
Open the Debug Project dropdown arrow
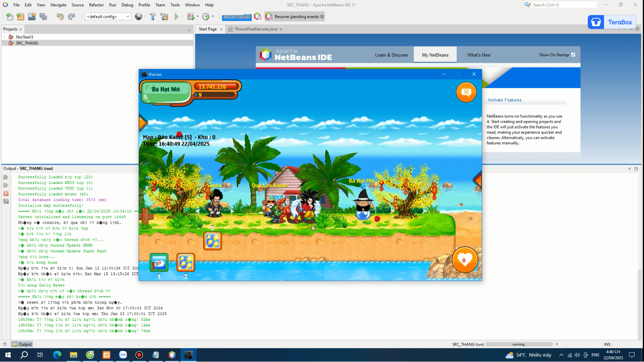pos(198,17)
